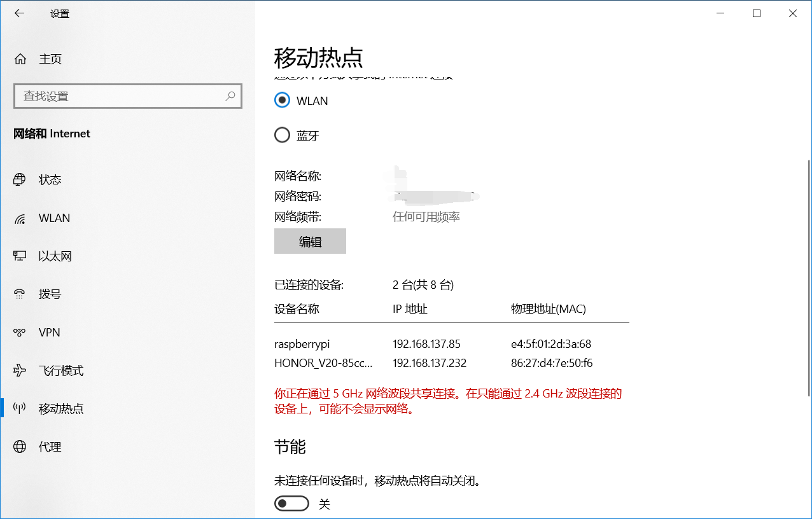Click the 网络名称 label
This screenshot has width=812, height=519.
pyautogui.click(x=298, y=176)
